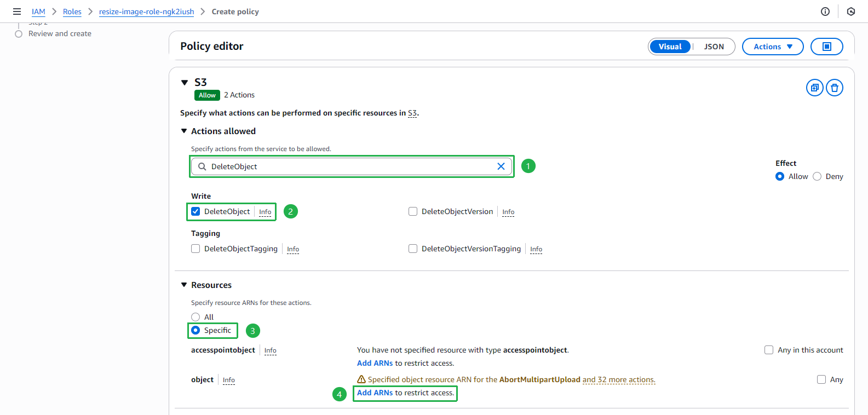868x415 pixels.
Task: Check the DeleteObjectVersion action
Action: coord(413,211)
